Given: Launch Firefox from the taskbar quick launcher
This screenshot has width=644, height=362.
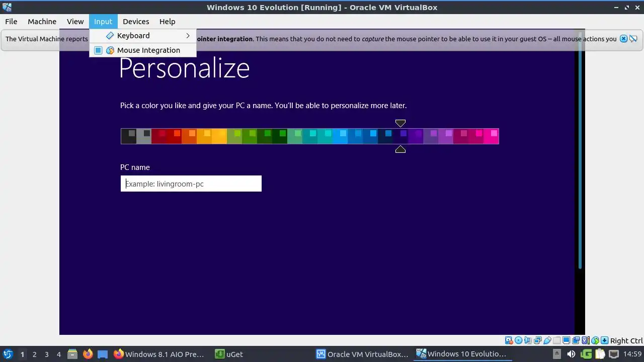Looking at the screenshot, I should [x=88, y=354].
